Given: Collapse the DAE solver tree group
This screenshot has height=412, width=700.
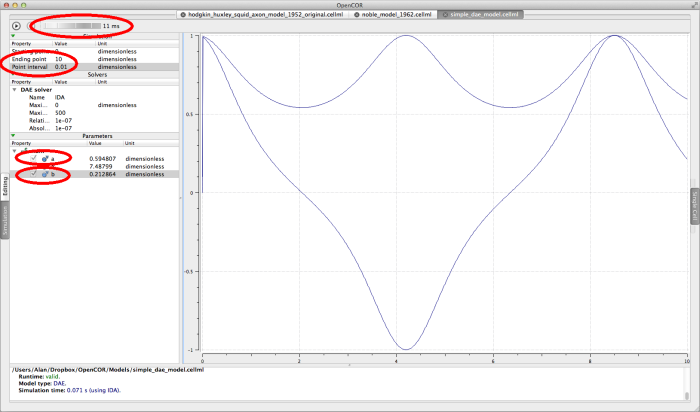Looking at the screenshot, I should pos(15,89).
